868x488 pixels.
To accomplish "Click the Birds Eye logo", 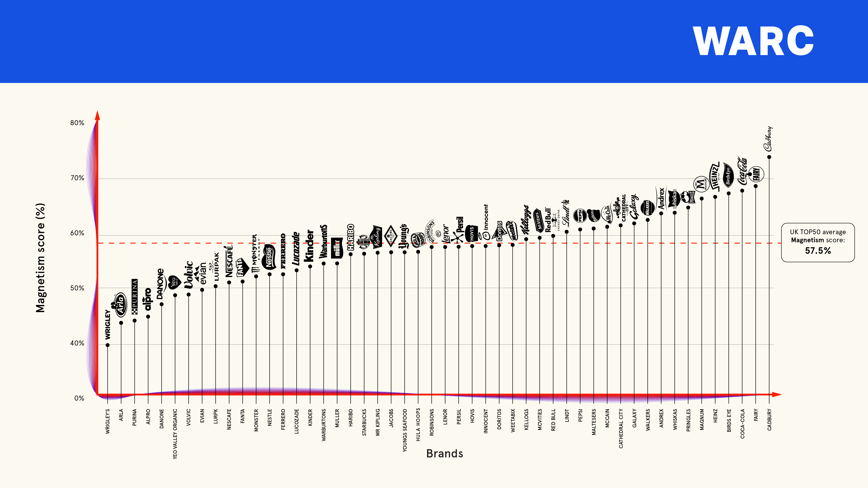I will click(728, 175).
